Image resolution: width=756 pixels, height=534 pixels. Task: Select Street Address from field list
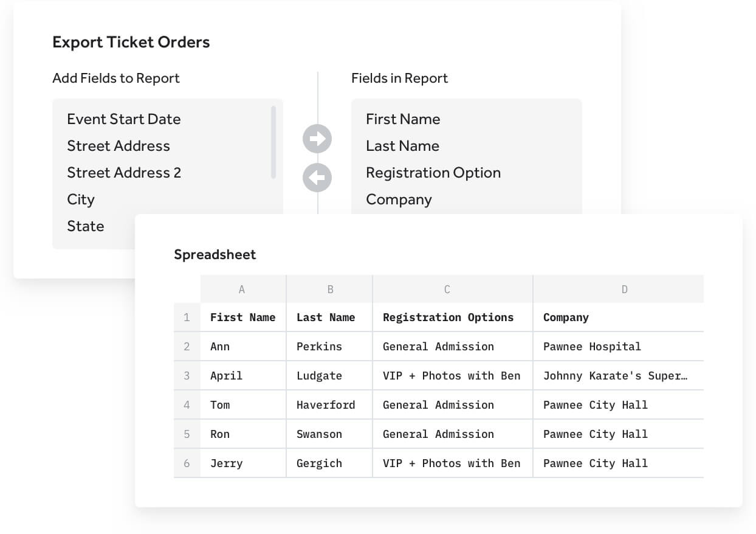click(x=118, y=146)
